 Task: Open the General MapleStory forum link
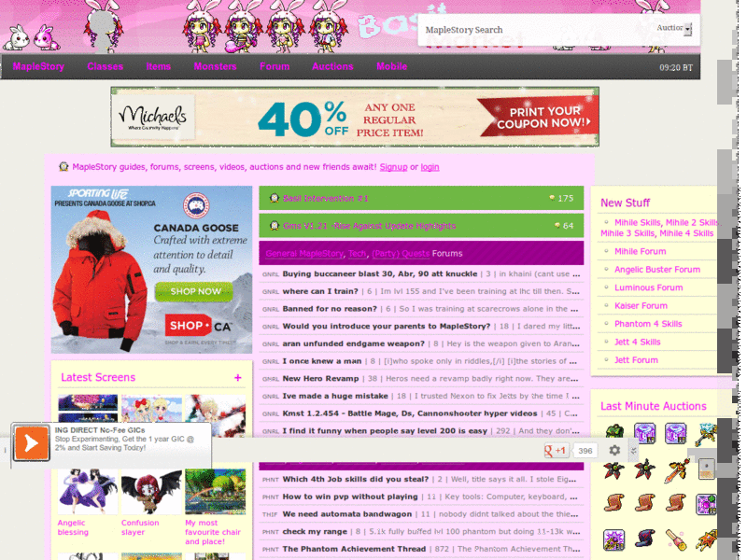304,253
